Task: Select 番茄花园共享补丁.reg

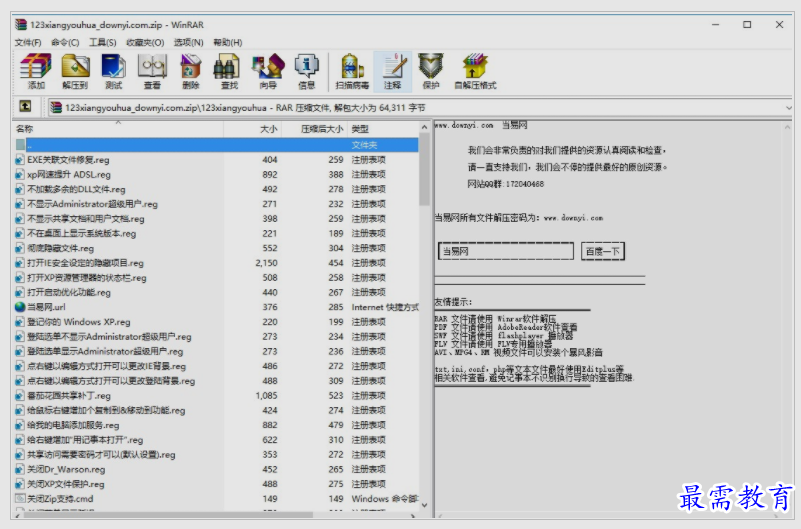Action: (69, 396)
